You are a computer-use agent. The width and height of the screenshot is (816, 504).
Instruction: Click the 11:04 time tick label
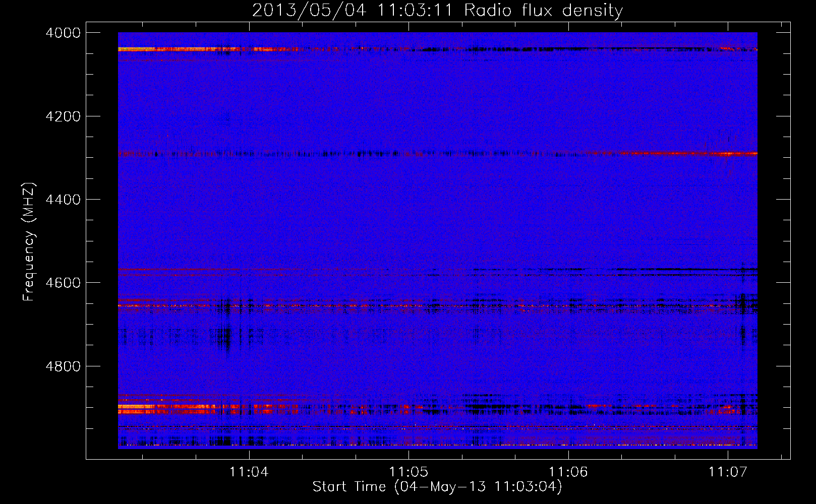pyautogui.click(x=249, y=472)
